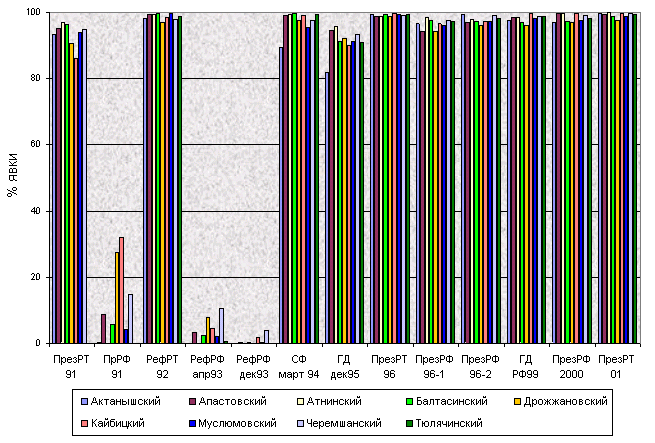655x443 pixels.
Task: Click the yellow bar in ПрезРТ 91
Action: click(x=71, y=193)
